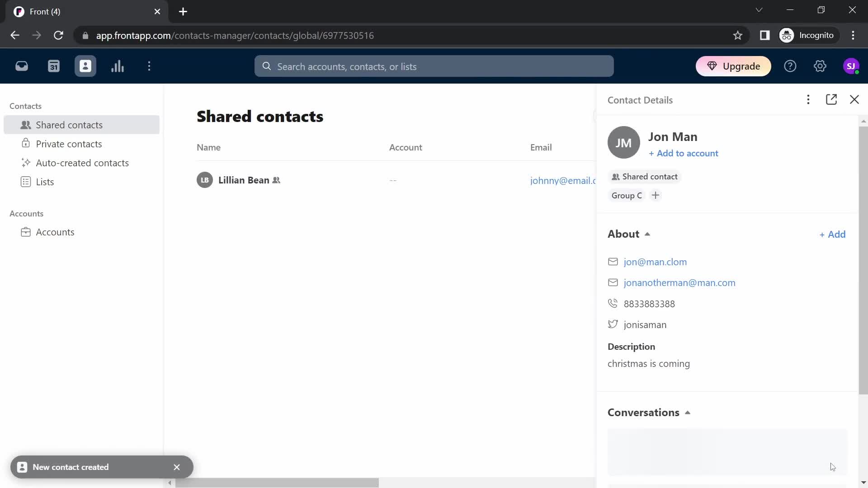The height and width of the screenshot is (488, 868).
Task: Click the three-dot overflow menu icon in Contact Details
Action: (808, 99)
